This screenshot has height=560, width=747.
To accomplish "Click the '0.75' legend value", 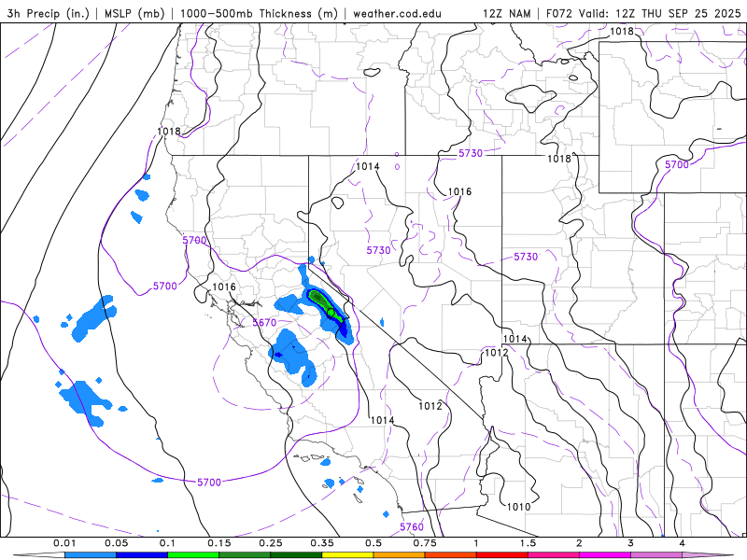I will pos(425,543).
